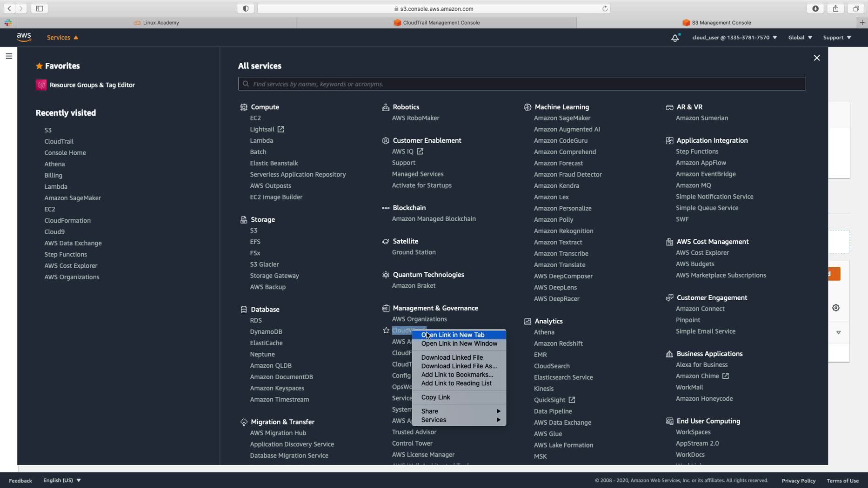This screenshot has height=488, width=868.
Task: Open S3 Glacier under Storage
Action: point(264,264)
